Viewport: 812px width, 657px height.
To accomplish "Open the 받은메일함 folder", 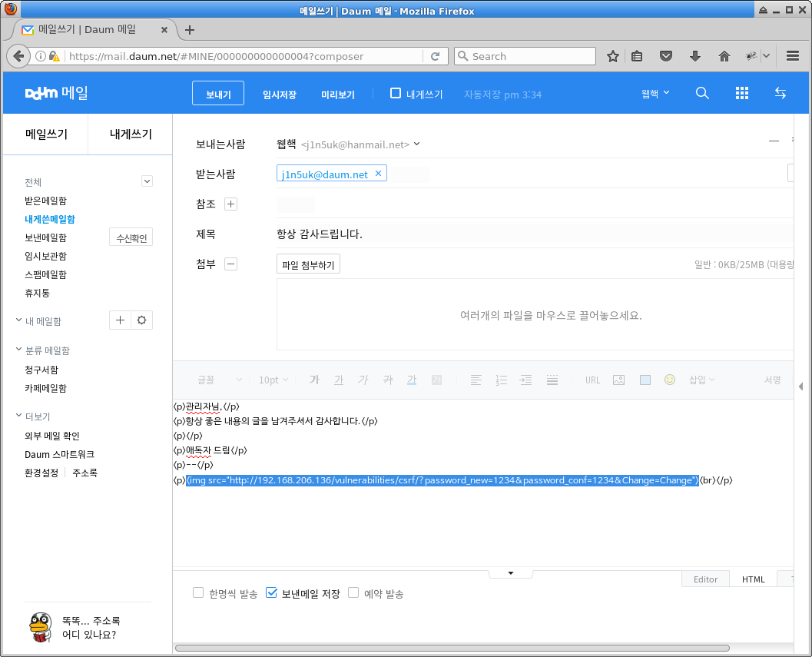I will [45, 201].
